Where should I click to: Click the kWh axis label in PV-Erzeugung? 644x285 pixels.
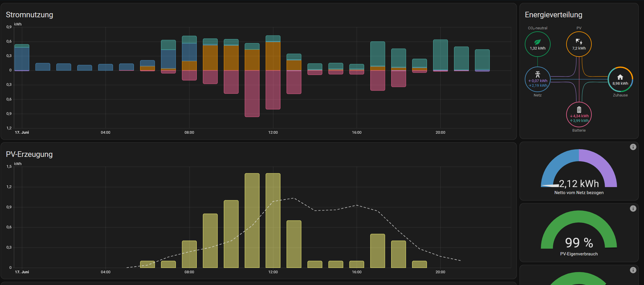click(18, 164)
